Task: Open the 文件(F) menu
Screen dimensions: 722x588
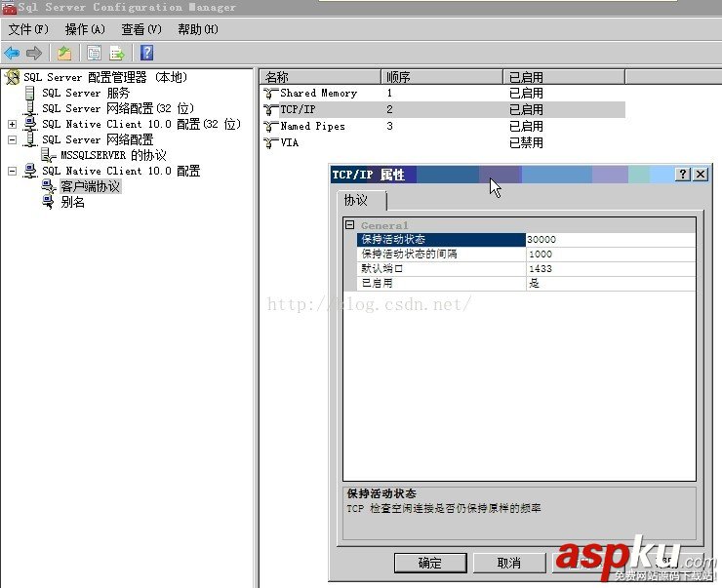Action: pos(28,29)
